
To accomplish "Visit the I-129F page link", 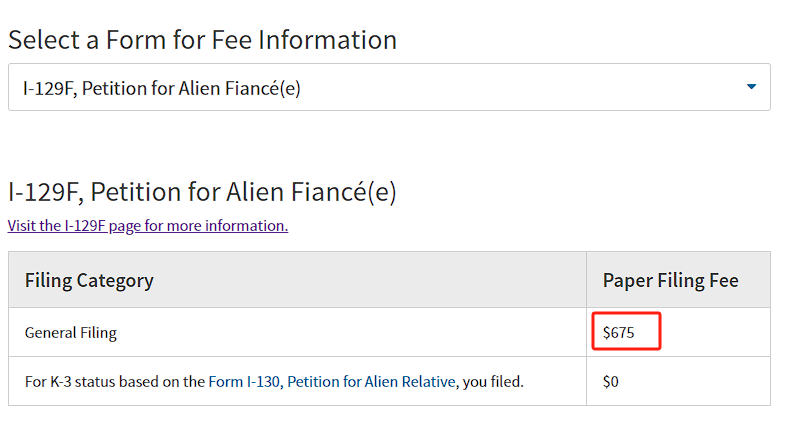I will pos(148,226).
